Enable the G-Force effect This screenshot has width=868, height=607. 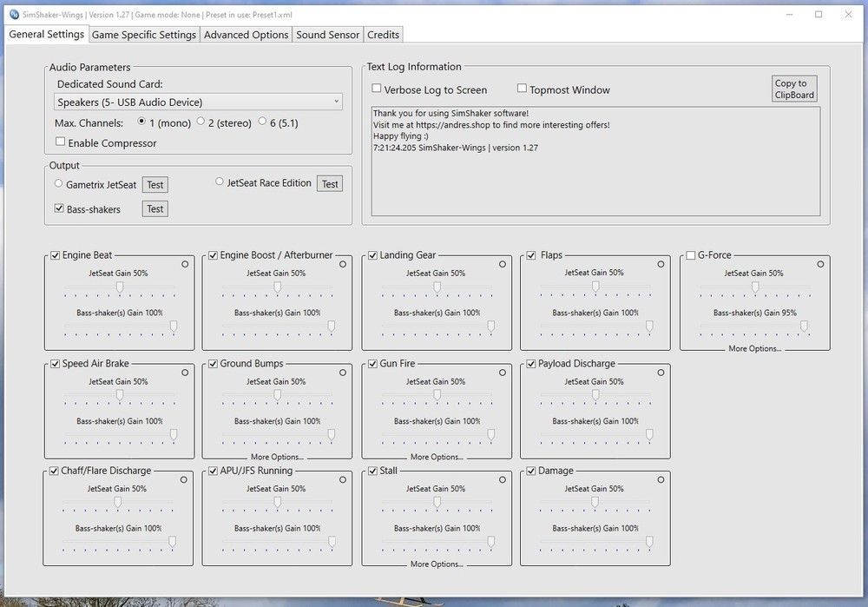(x=690, y=255)
